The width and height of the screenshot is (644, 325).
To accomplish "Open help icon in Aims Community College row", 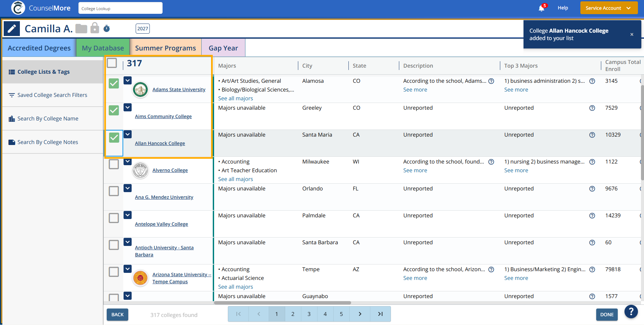I will click(x=592, y=108).
